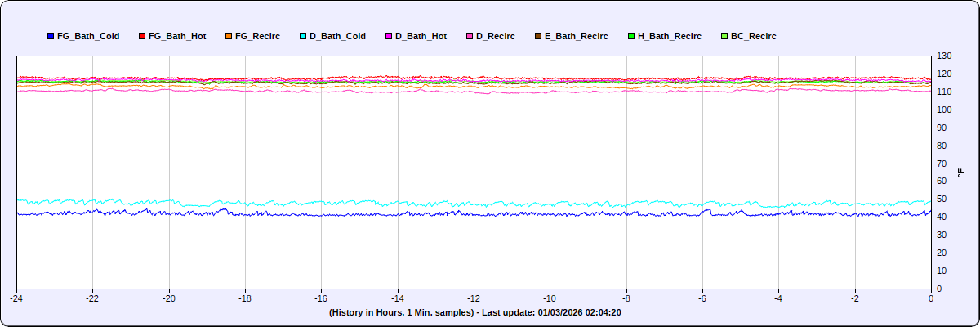The height and width of the screenshot is (327, 980).
Task: Toggle the FG_Bath_Hot series label
Action: pos(177,37)
